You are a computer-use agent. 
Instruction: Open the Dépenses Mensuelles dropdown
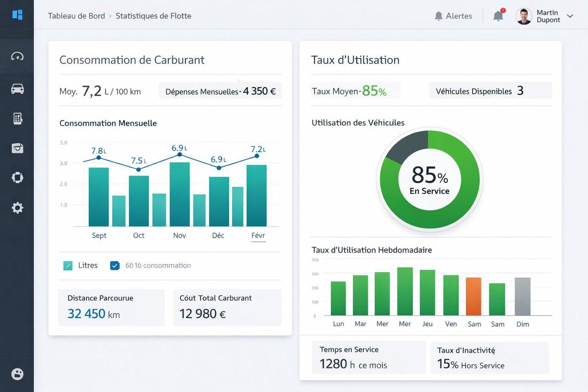coord(220,91)
